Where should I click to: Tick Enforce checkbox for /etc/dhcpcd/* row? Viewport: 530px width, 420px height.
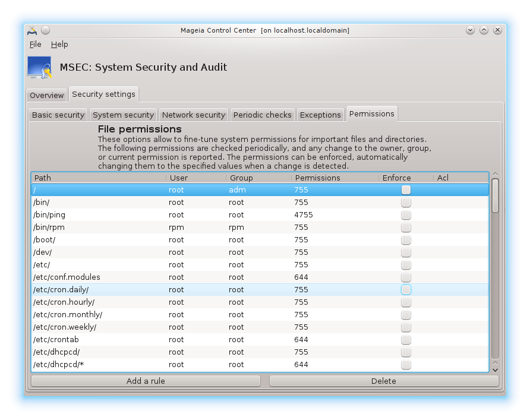click(x=406, y=365)
